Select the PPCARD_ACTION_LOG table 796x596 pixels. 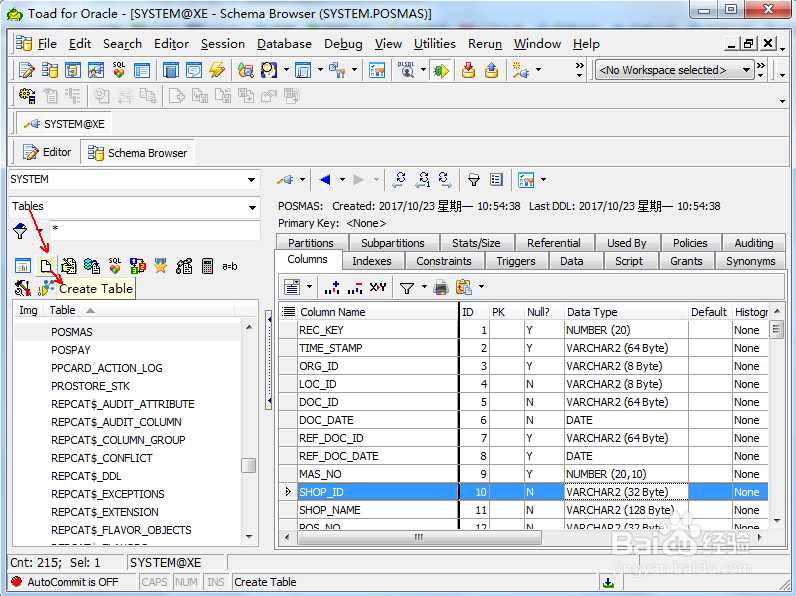pyautogui.click(x=107, y=368)
